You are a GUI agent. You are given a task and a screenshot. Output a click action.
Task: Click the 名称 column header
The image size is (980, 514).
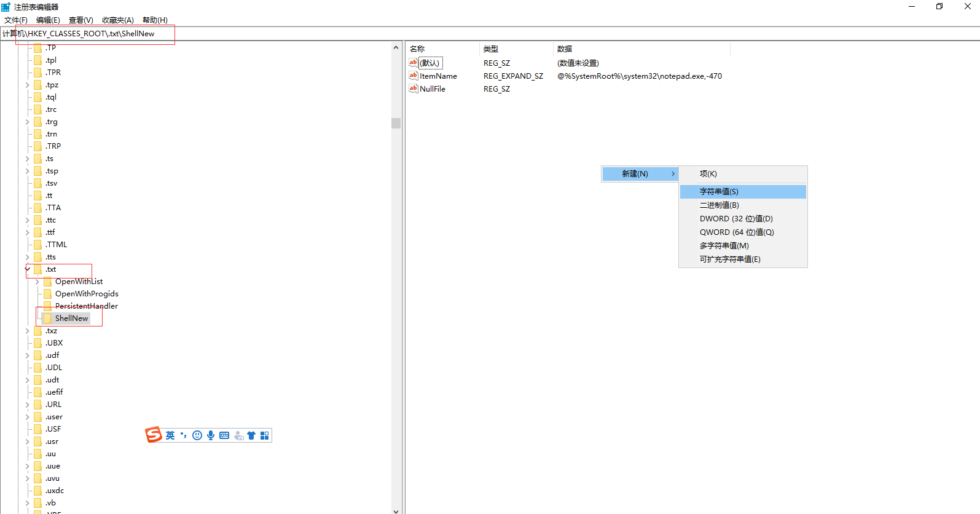[x=442, y=49]
